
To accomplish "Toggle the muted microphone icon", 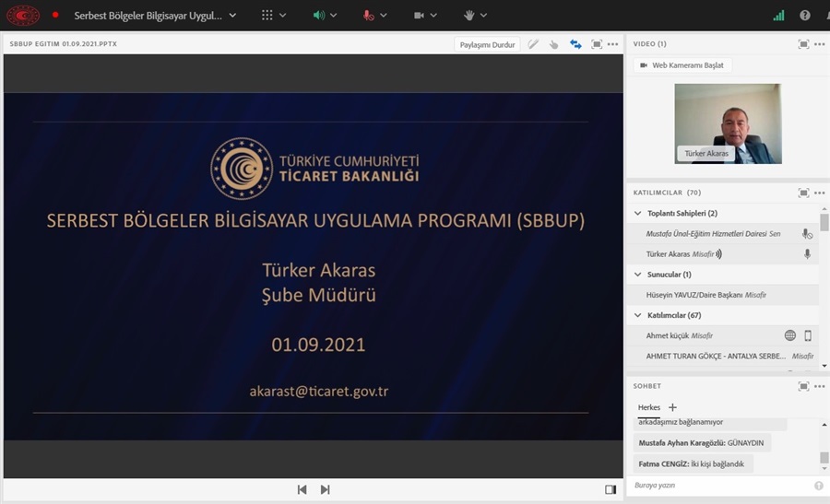I will [x=368, y=16].
